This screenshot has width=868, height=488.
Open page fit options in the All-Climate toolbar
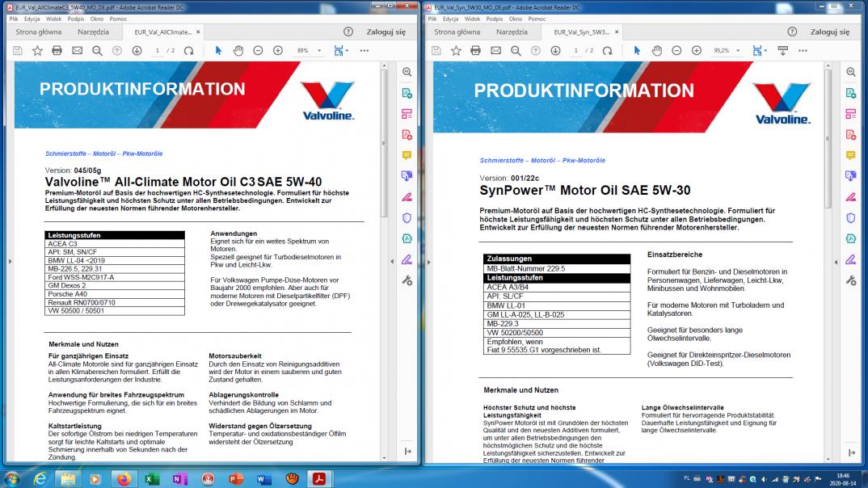click(x=340, y=51)
